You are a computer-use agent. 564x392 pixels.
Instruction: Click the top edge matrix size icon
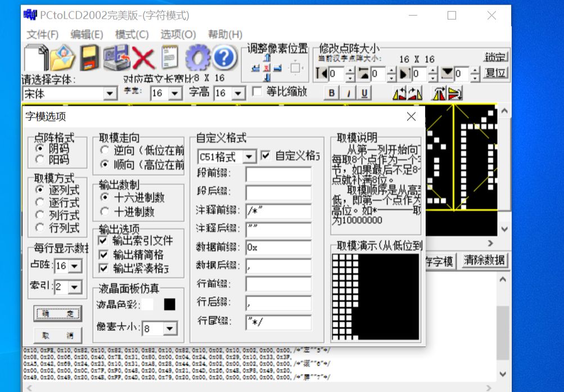pyautogui.click(x=364, y=74)
